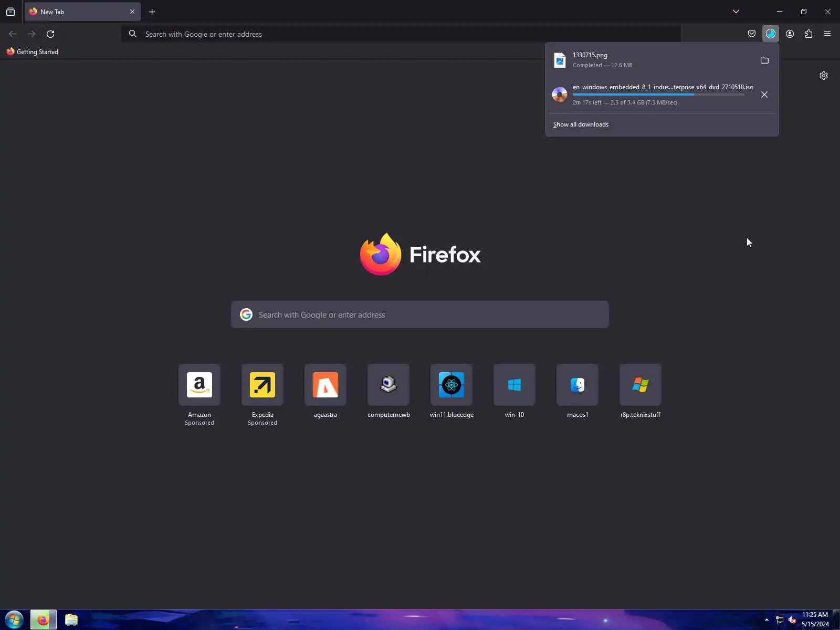Go back using the back arrow
This screenshot has width=840, height=630.
pos(13,34)
